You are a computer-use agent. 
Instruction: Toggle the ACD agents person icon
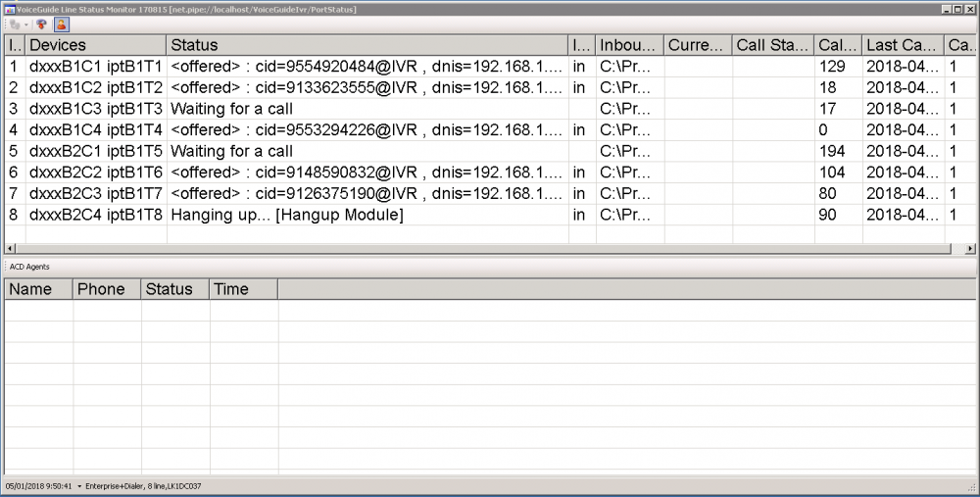click(x=61, y=25)
